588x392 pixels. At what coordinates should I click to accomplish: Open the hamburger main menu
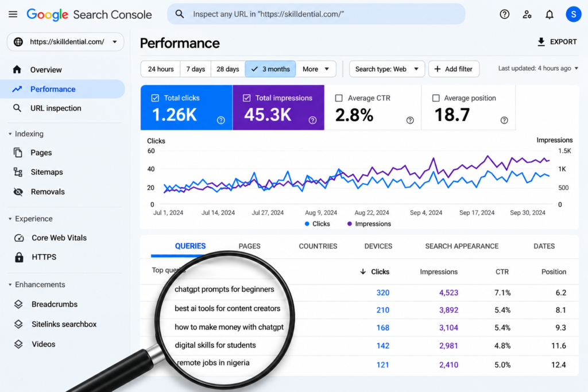click(x=13, y=14)
